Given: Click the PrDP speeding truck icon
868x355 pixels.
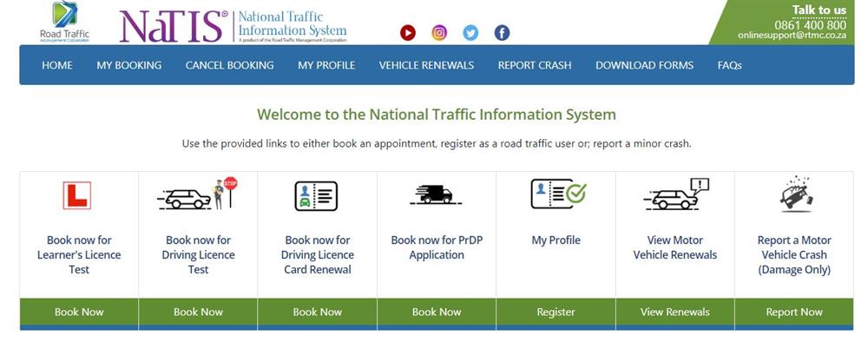Looking at the screenshot, I should [x=436, y=194].
